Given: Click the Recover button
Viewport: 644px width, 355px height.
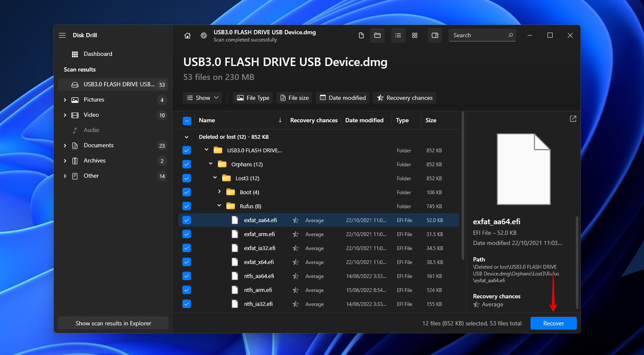Looking at the screenshot, I should pos(553,323).
